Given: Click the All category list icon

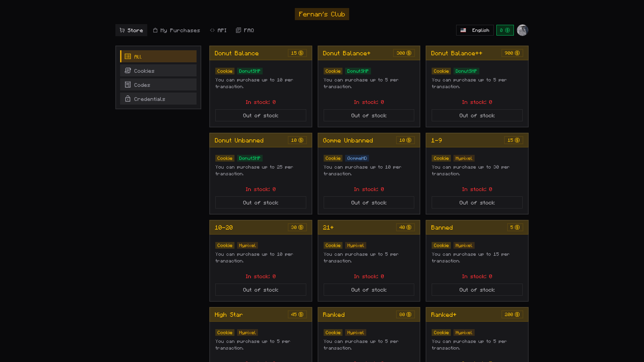Looking at the screenshot, I should pos(128,56).
